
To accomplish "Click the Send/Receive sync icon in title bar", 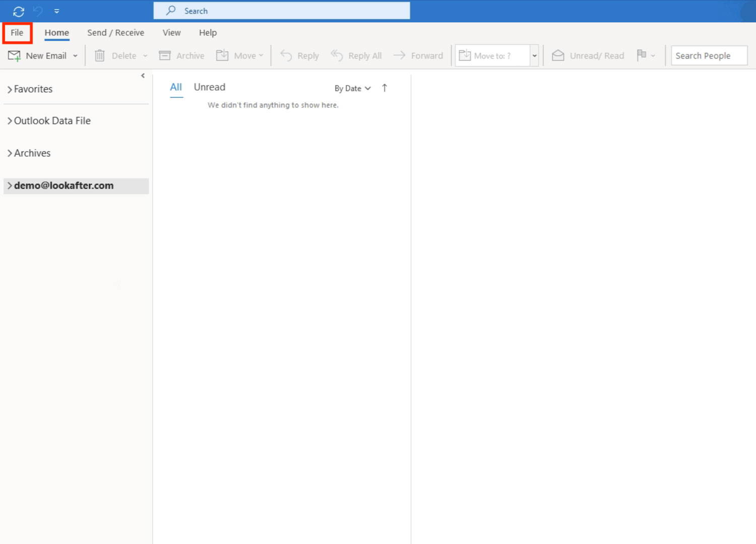I will 19,11.
